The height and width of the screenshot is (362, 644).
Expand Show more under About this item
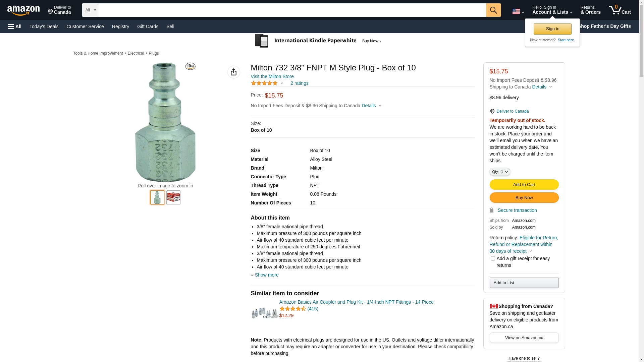click(x=266, y=275)
